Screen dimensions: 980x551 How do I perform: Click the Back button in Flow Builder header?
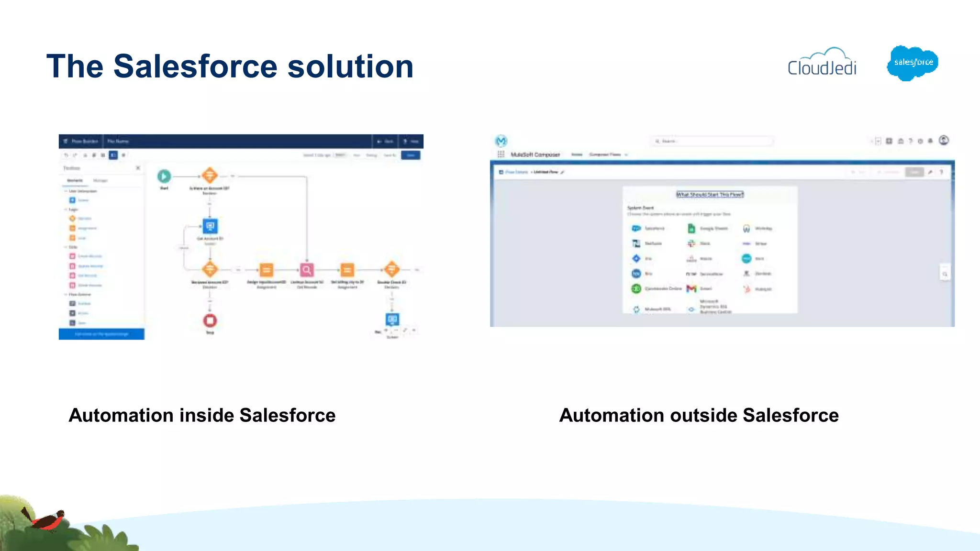[x=386, y=142]
